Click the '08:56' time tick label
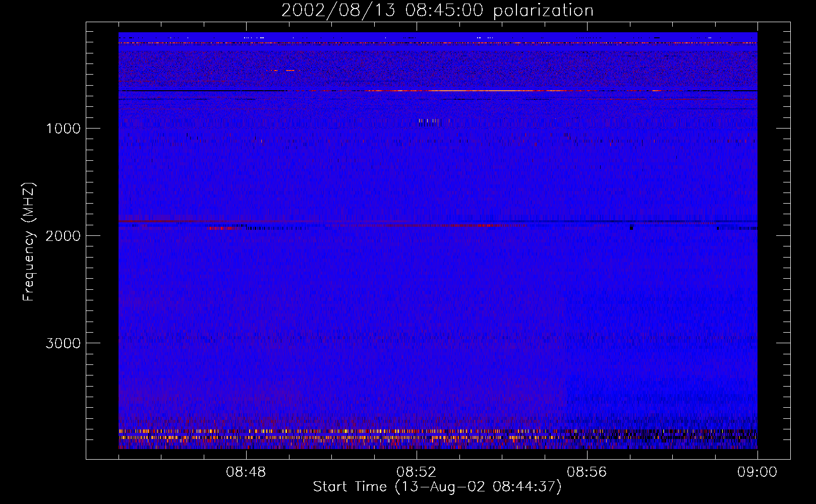Image resolution: width=816 pixels, height=504 pixels. tap(587, 472)
